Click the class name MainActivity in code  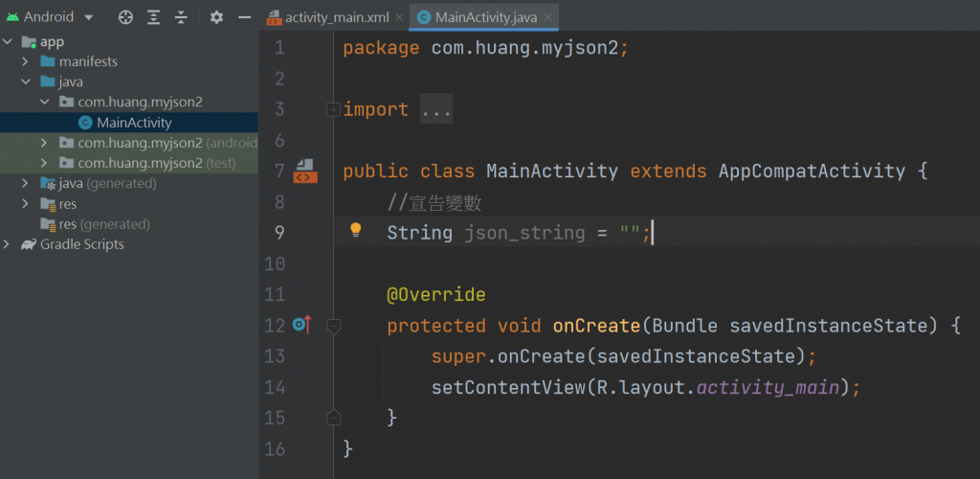[x=552, y=171]
